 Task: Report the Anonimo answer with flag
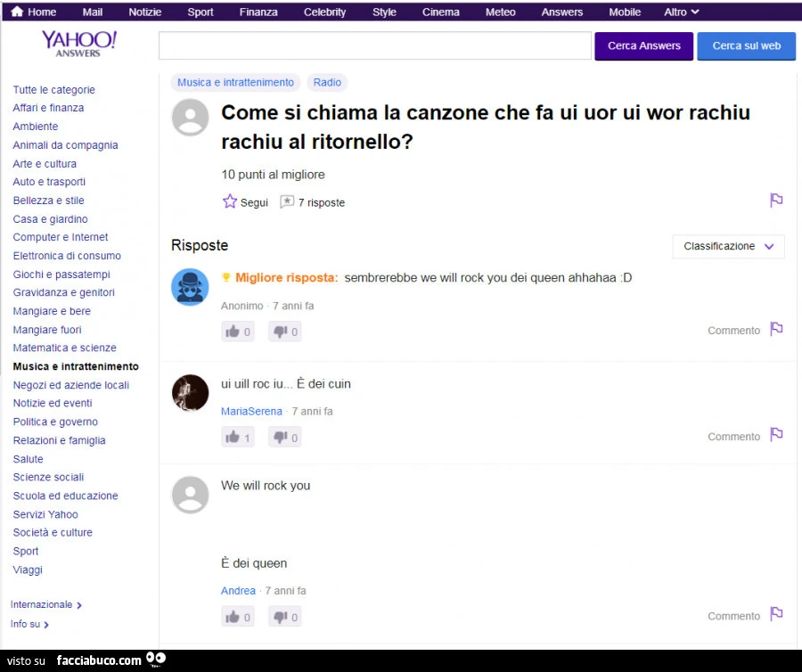coord(776,328)
